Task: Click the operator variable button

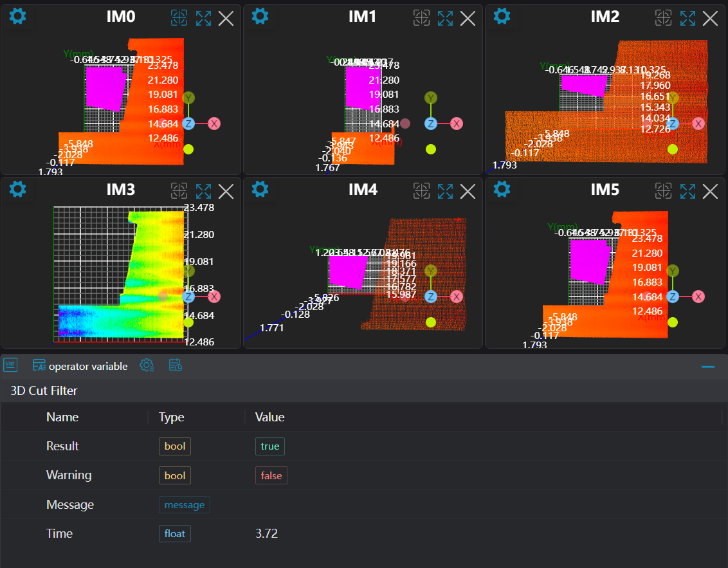Action: click(x=80, y=366)
